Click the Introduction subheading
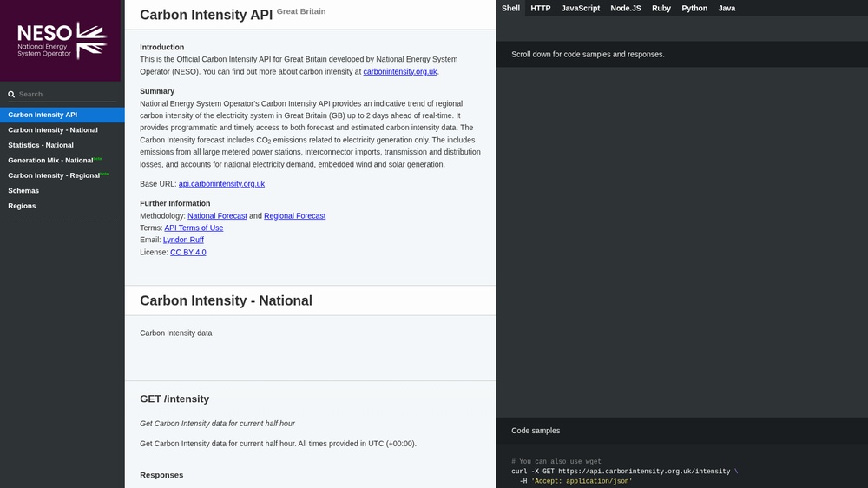This screenshot has width=868, height=488. (x=161, y=48)
